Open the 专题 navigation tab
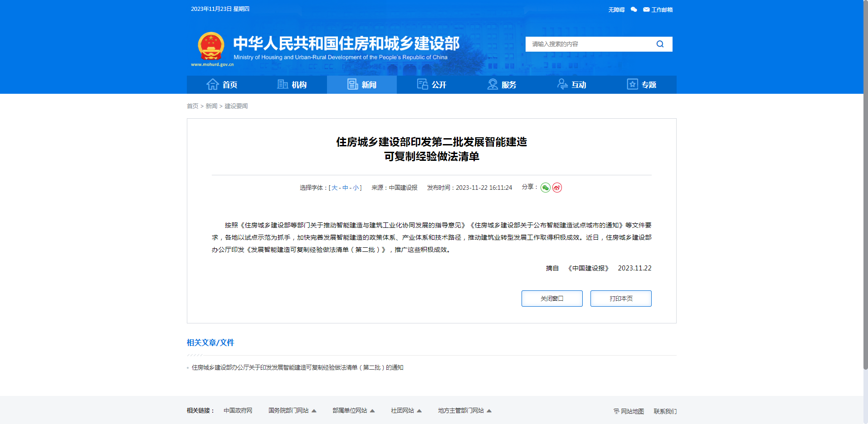 (642, 85)
